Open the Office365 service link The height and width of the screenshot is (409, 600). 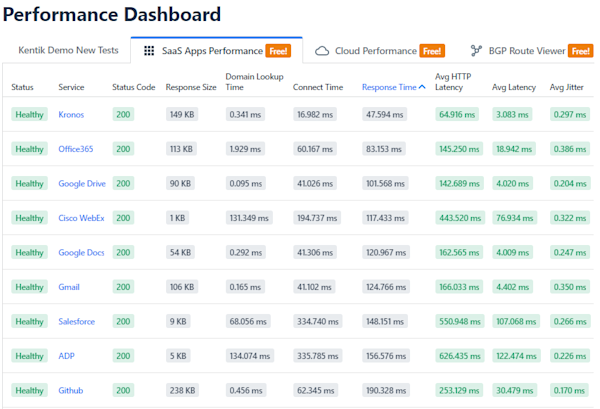75,149
